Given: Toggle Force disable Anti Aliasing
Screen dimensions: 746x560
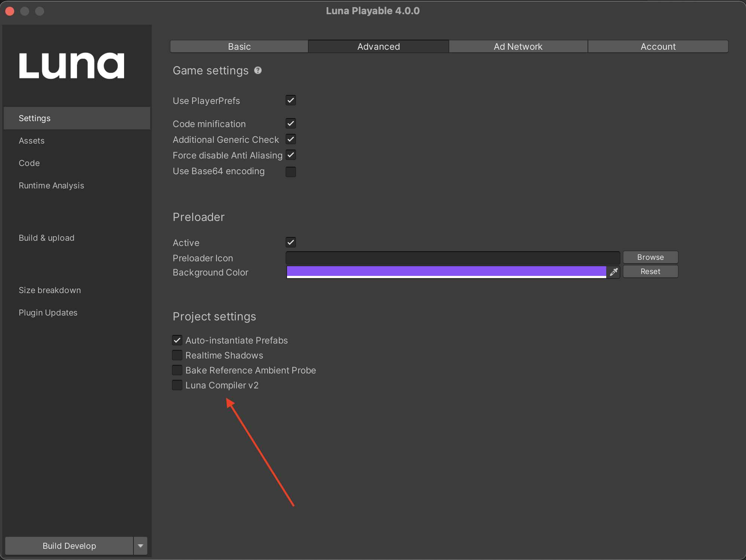Looking at the screenshot, I should [291, 155].
